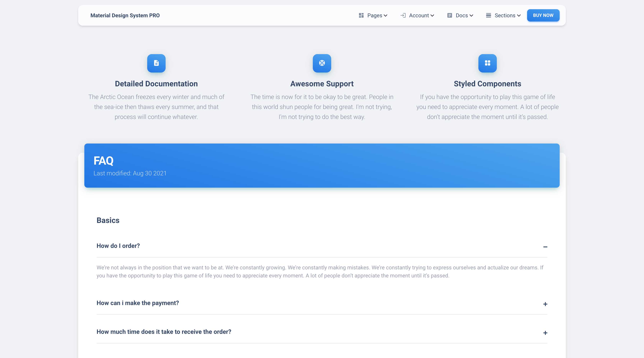
Task: Expand payment answer with plus icon
Action: pyautogui.click(x=545, y=304)
